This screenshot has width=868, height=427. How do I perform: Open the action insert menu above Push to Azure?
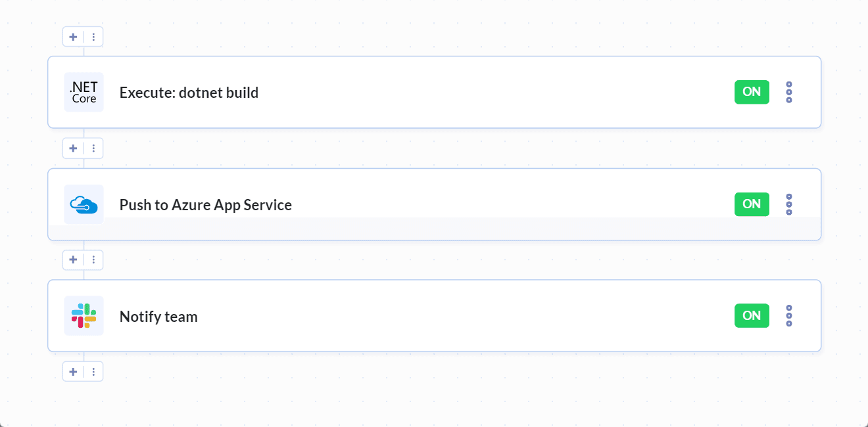[x=73, y=148]
